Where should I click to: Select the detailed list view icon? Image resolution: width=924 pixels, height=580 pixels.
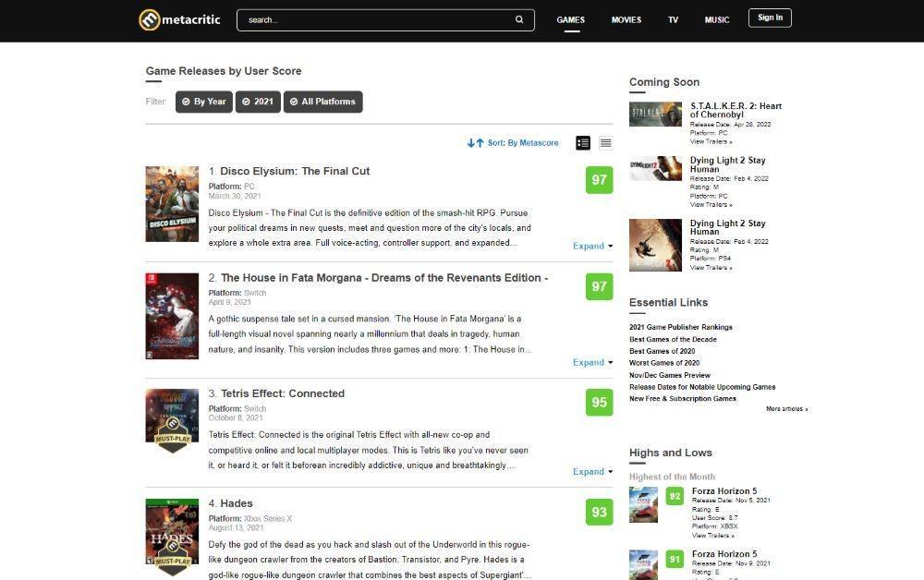[x=583, y=143]
